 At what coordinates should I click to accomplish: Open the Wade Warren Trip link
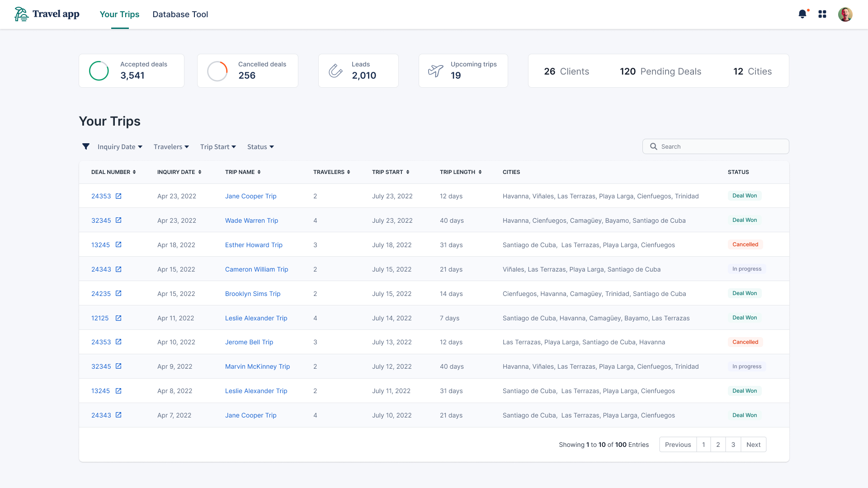pyautogui.click(x=251, y=221)
